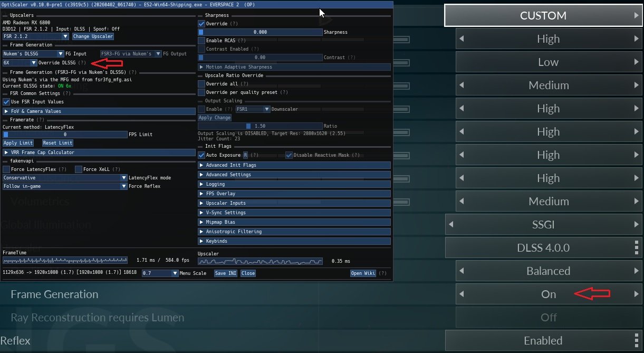This screenshot has width=644, height=353.
Task: Click the help marker beside Force XeLL
Action: coord(116,169)
